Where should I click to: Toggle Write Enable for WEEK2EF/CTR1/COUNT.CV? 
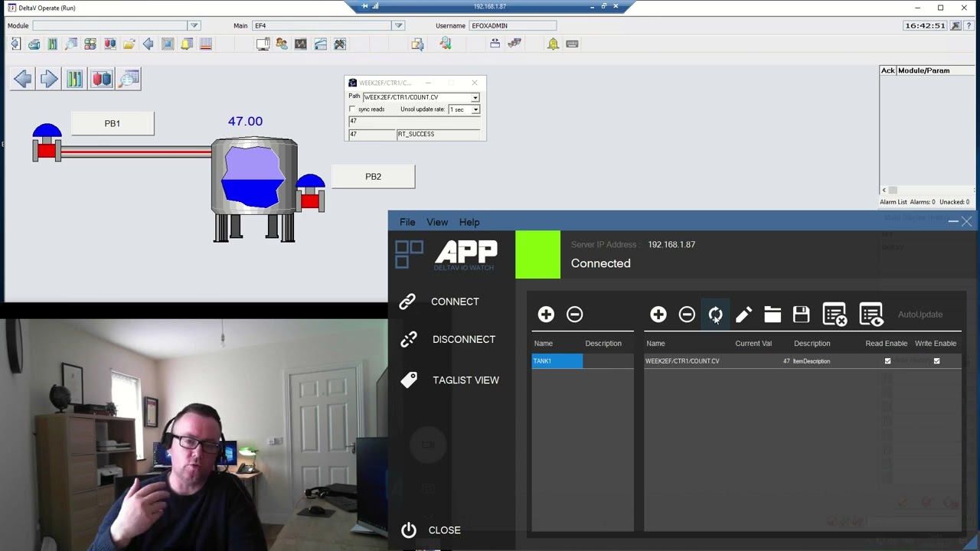point(936,361)
